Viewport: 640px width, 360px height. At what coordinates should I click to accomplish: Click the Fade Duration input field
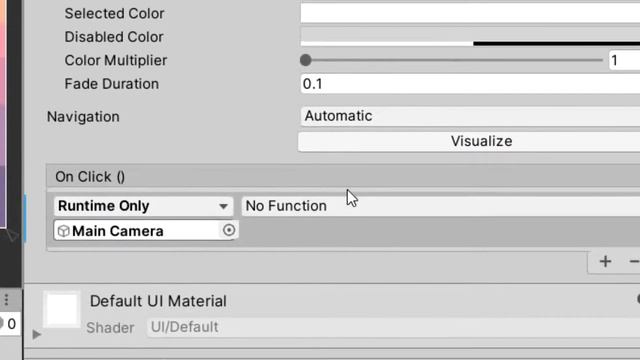pos(470,84)
